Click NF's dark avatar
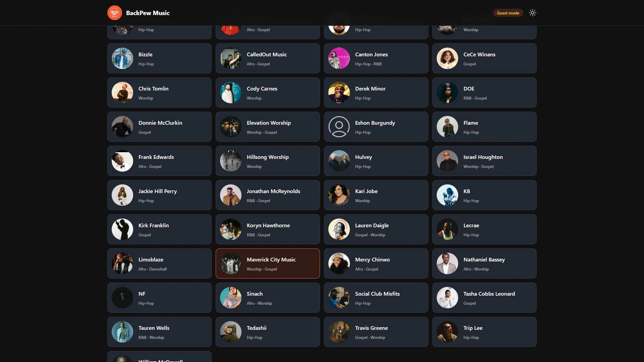The image size is (644, 362). [x=122, y=298]
